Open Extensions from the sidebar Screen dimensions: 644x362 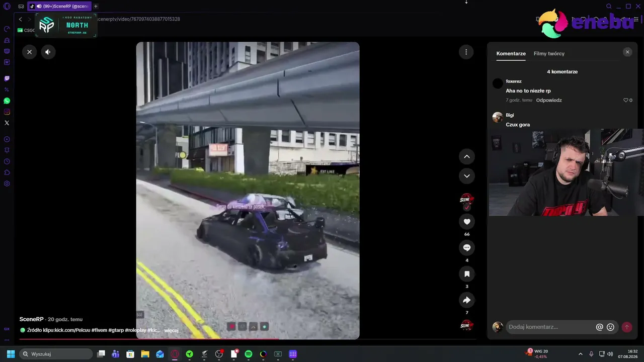point(7,172)
